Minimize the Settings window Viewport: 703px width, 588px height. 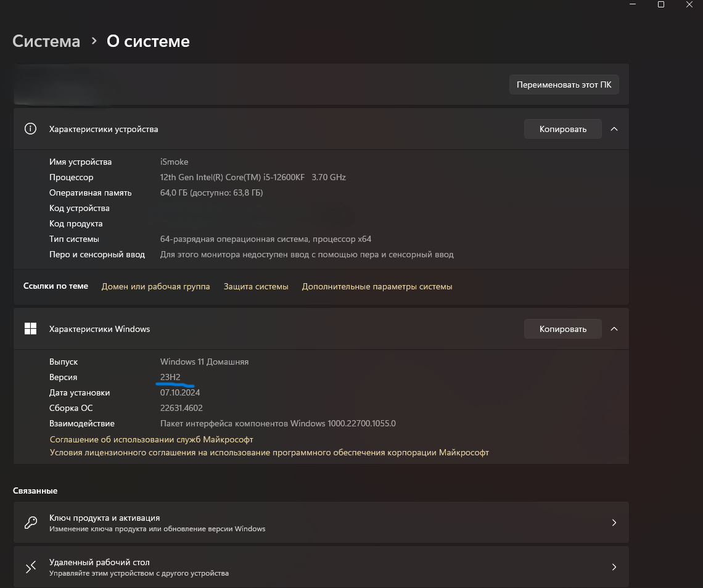[633, 4]
